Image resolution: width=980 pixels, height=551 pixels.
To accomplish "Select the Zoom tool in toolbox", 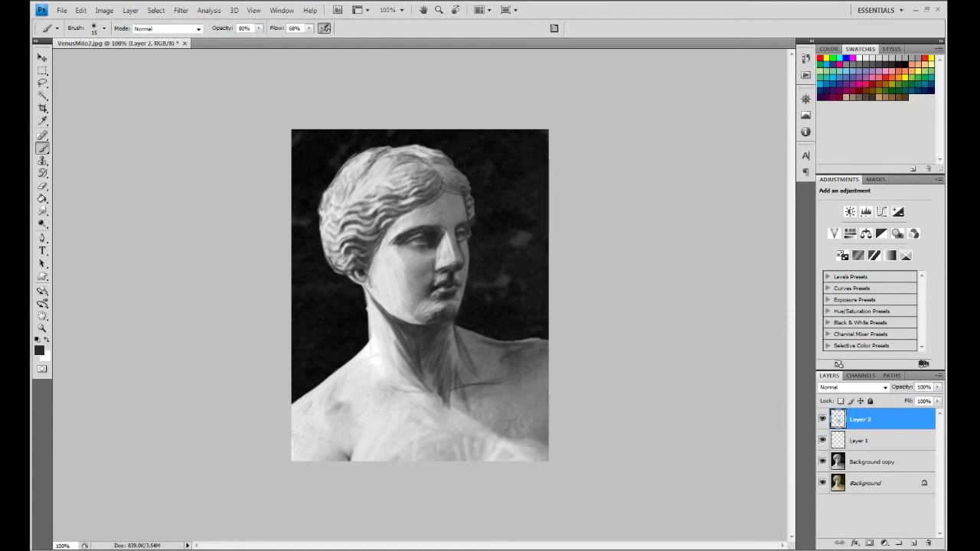I will coord(42,328).
